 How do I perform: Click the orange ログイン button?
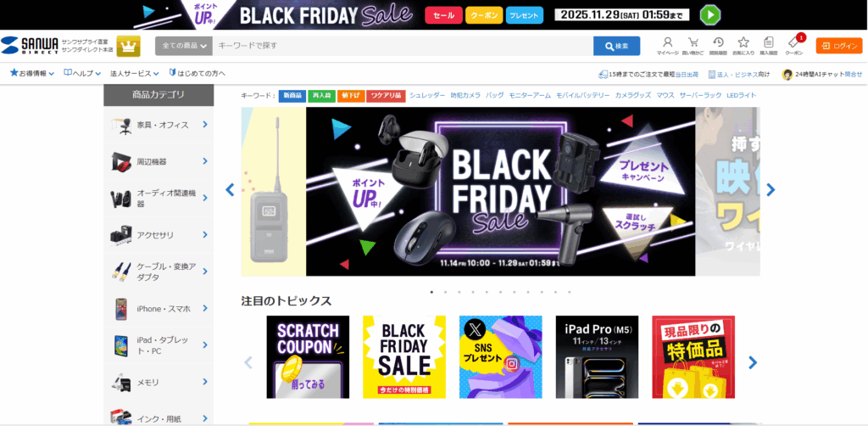point(839,46)
